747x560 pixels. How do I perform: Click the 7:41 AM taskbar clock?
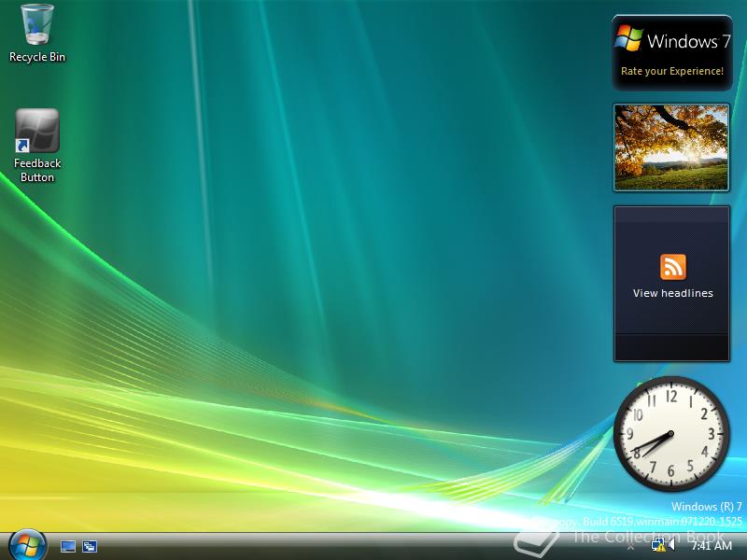pyautogui.click(x=712, y=546)
